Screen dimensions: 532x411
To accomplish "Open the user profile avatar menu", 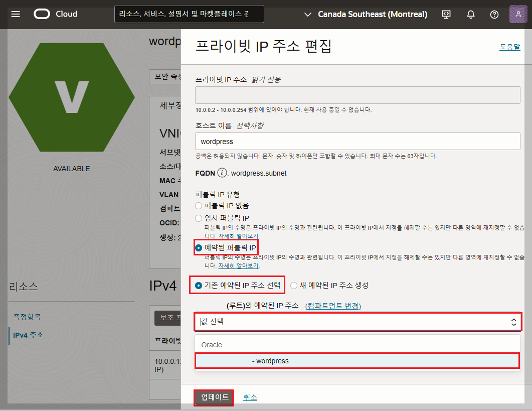I will click(x=518, y=14).
